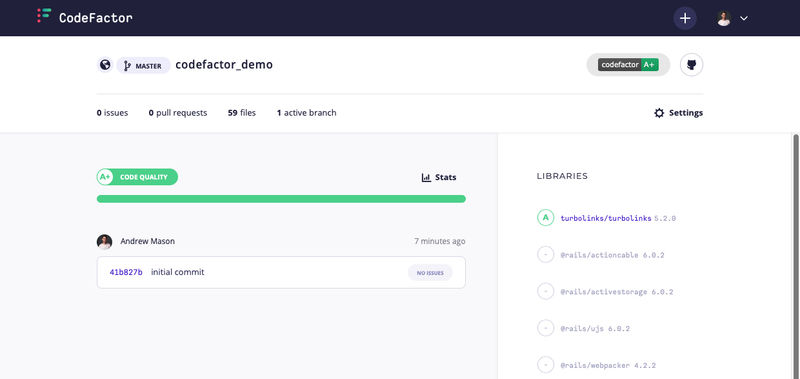Click the public globe icon

pos(105,65)
